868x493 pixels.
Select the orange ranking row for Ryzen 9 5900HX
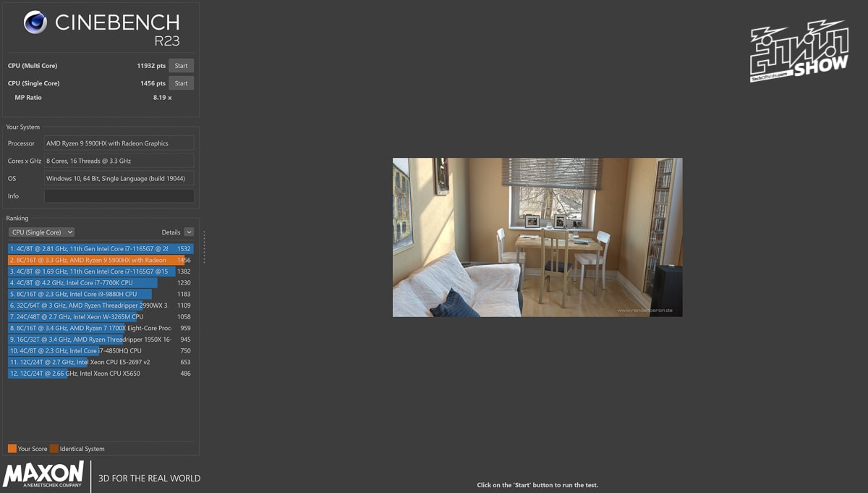101,260
